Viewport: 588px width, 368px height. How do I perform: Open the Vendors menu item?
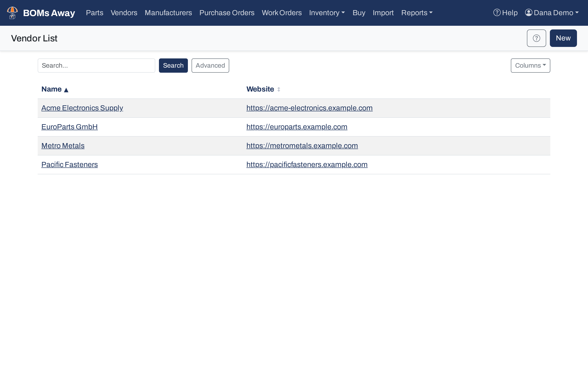click(124, 13)
